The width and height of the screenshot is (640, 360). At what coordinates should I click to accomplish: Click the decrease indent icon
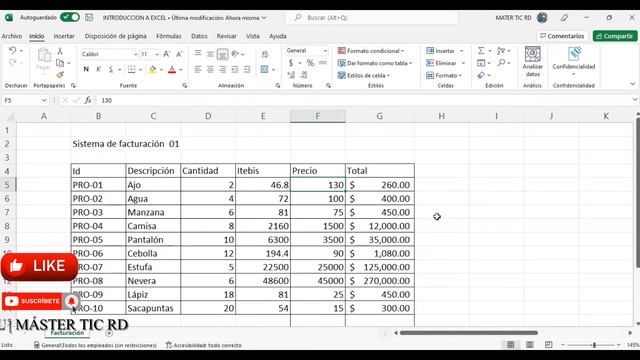235,70
